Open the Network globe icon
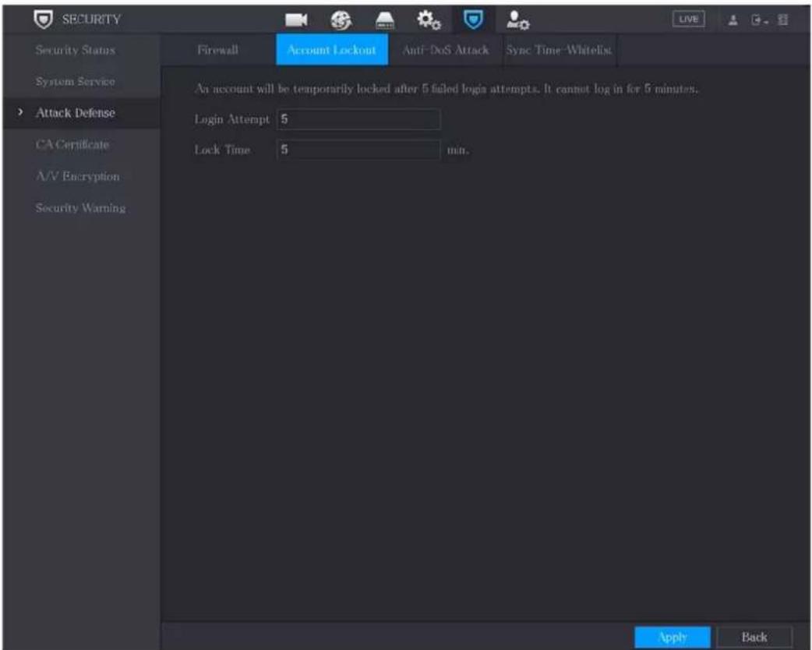The height and width of the screenshot is (650, 812). (341, 20)
